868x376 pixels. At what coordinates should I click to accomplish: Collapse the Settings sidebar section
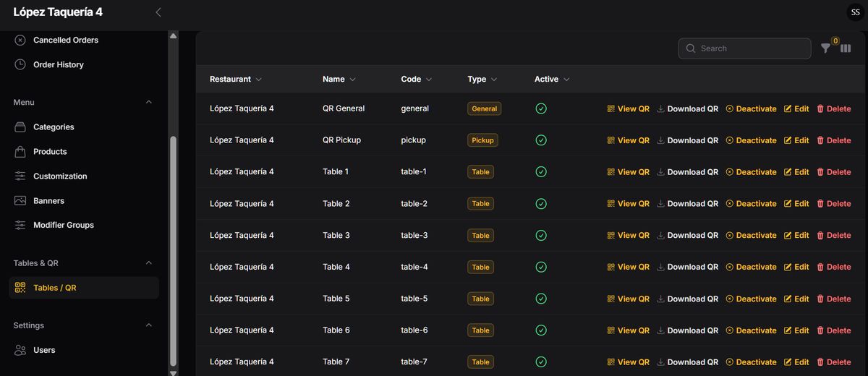[x=149, y=325]
